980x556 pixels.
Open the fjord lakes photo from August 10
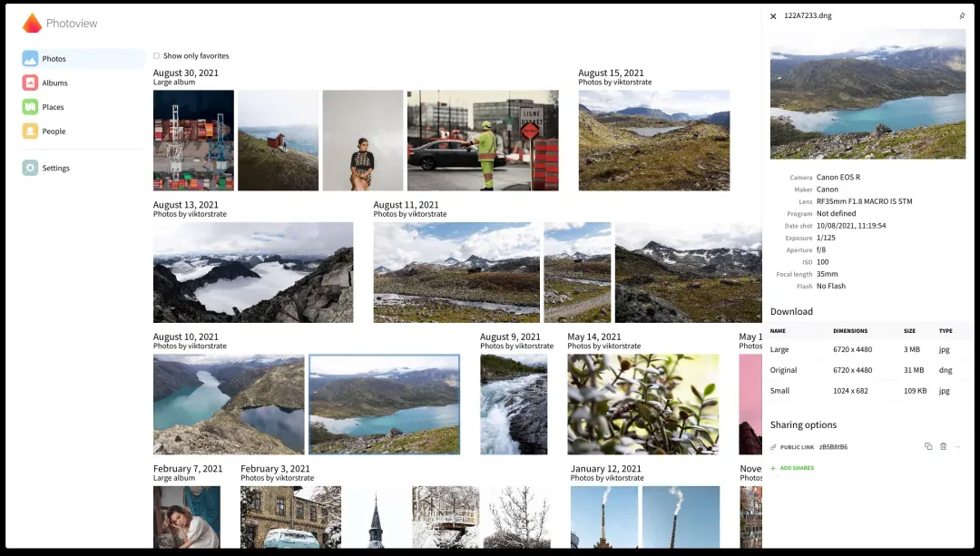coord(229,405)
